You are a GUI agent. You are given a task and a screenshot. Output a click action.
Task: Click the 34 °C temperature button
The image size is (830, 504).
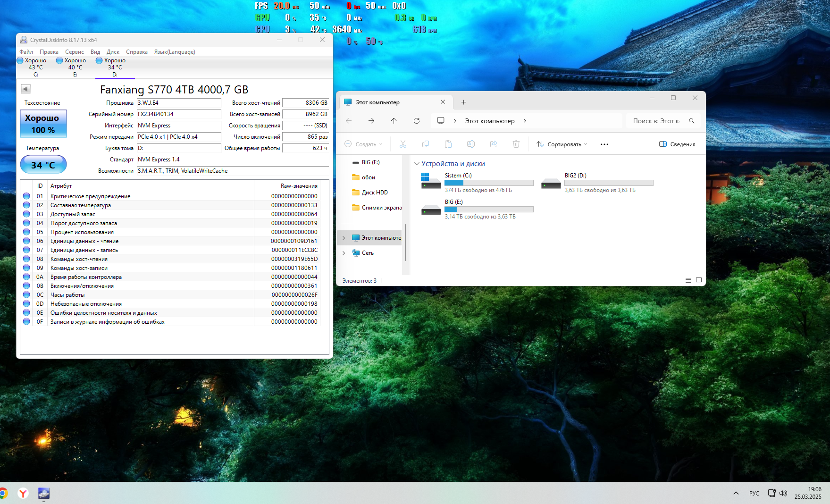43,165
